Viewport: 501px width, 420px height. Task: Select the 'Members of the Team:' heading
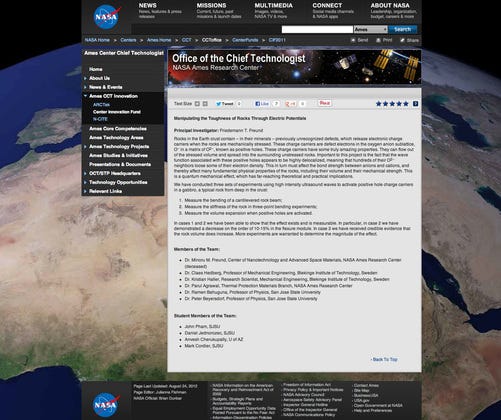coord(197,249)
